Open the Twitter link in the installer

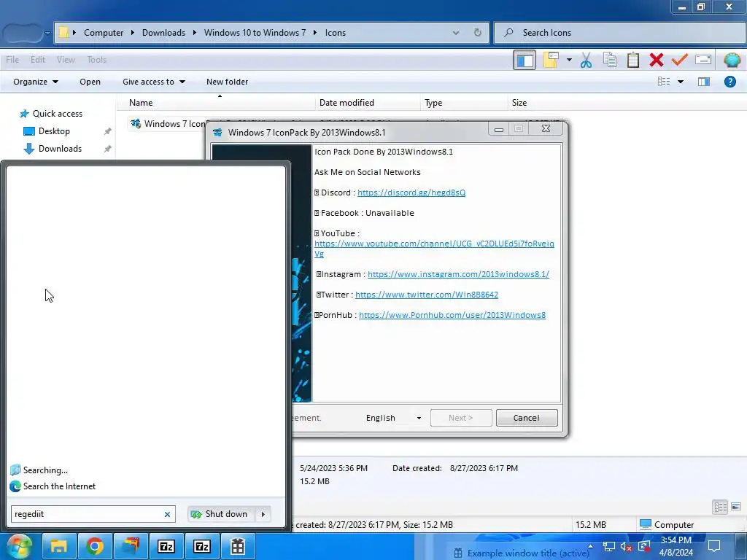[x=426, y=295]
